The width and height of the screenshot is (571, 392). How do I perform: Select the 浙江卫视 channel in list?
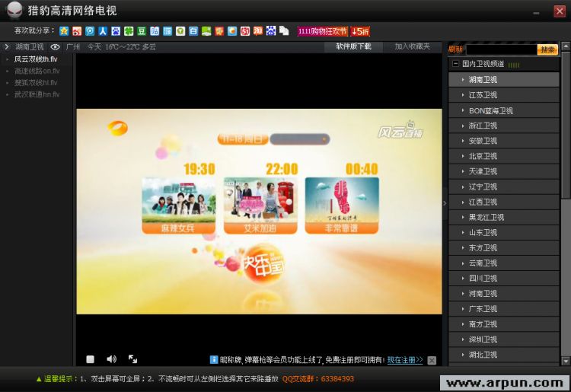(483, 126)
